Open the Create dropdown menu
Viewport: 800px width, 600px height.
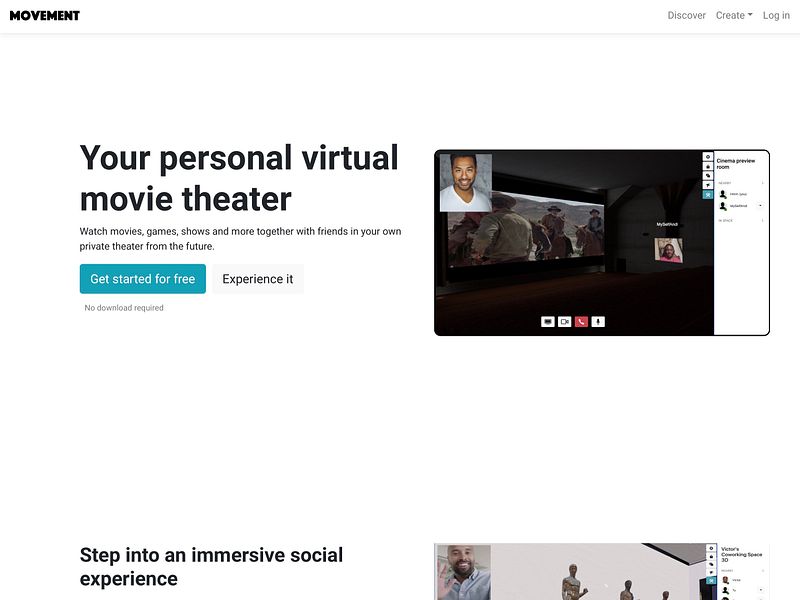point(733,15)
